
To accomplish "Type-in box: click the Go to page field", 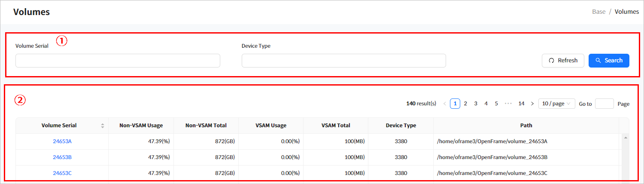I will click(x=604, y=104).
